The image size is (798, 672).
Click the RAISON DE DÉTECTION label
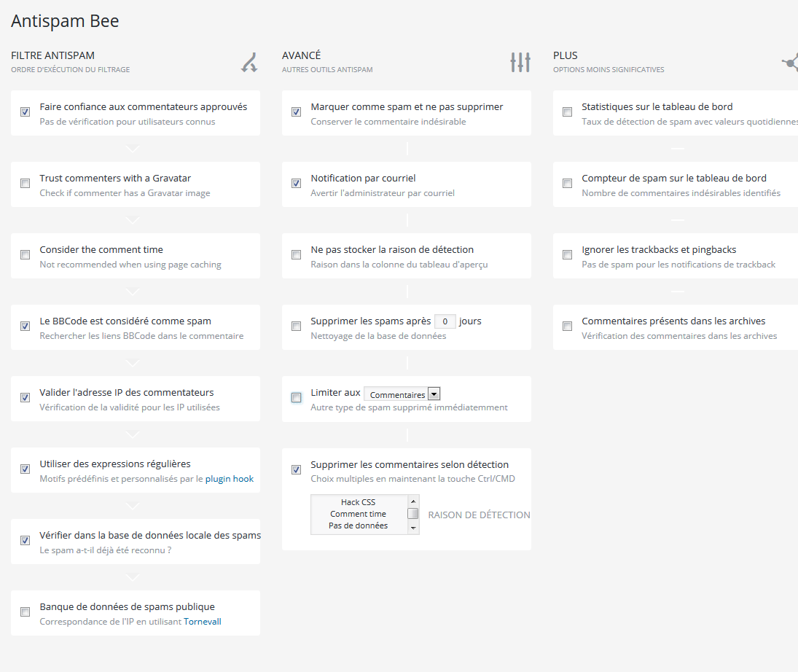(x=479, y=515)
